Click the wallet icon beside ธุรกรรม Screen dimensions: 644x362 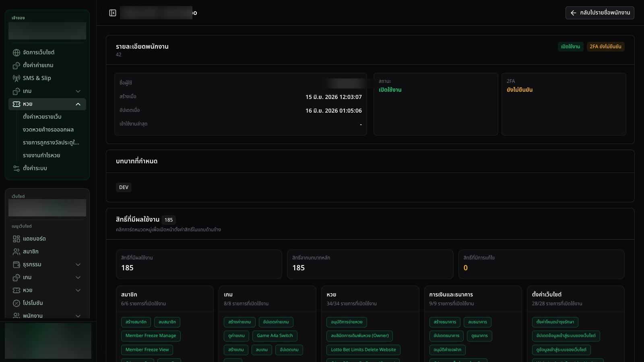17,265
